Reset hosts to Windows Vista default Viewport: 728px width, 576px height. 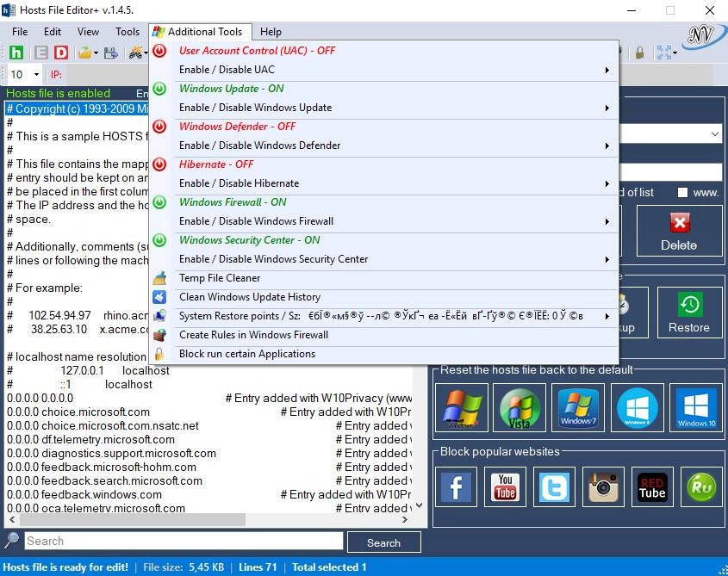coord(520,408)
